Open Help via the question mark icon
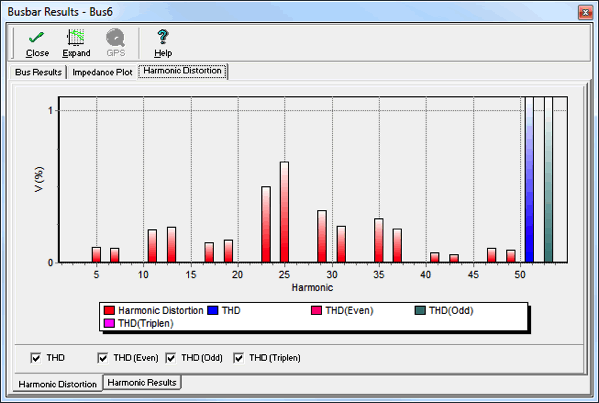The image size is (599, 403). pyautogui.click(x=163, y=37)
